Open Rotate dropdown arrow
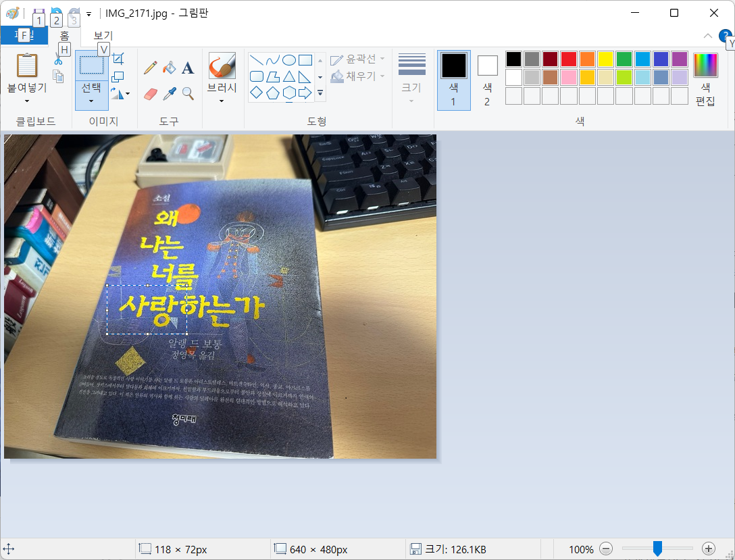The image size is (735, 560). [x=128, y=94]
